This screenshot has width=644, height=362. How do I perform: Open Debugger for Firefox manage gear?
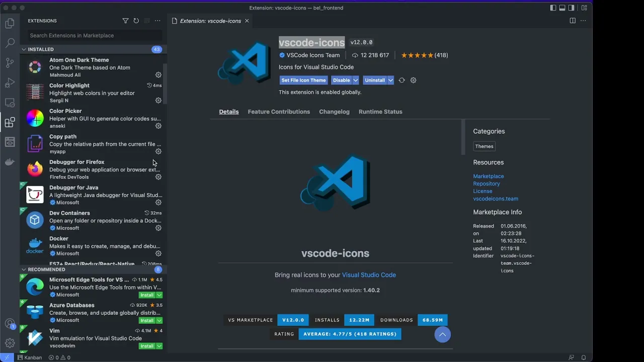(x=158, y=177)
